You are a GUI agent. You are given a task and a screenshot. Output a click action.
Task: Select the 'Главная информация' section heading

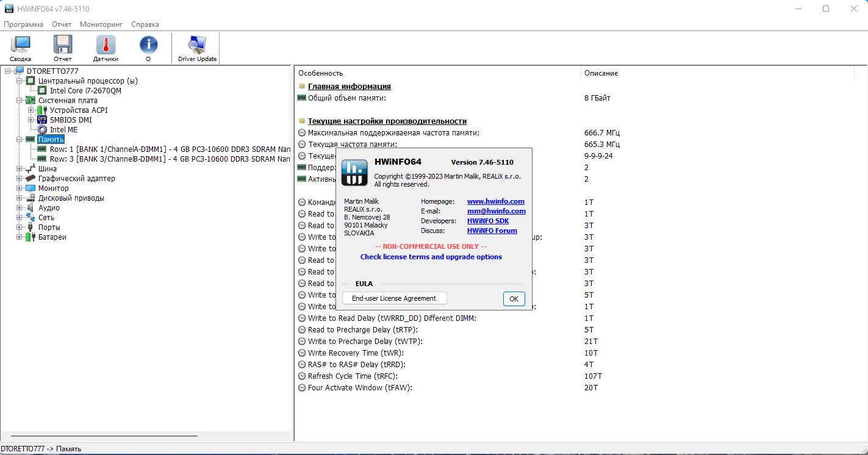pyautogui.click(x=350, y=87)
